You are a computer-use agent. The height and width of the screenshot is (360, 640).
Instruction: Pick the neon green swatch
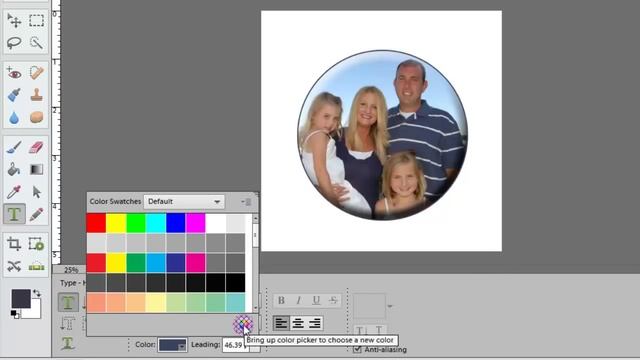(x=136, y=223)
